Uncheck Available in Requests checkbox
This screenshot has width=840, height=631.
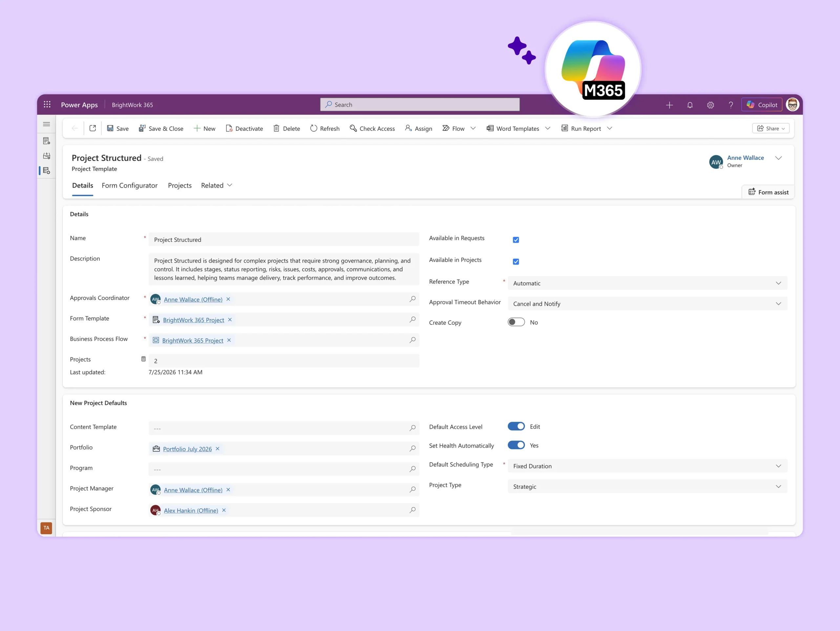[516, 240]
